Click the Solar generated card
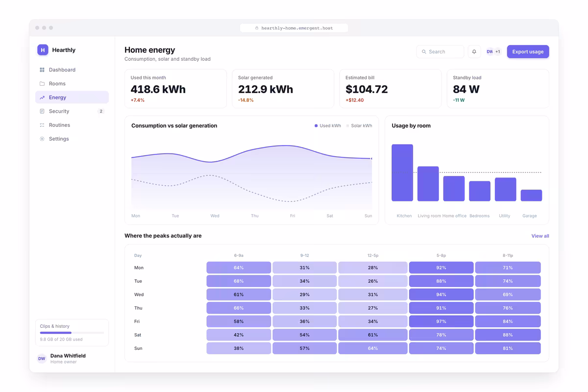 283,89
